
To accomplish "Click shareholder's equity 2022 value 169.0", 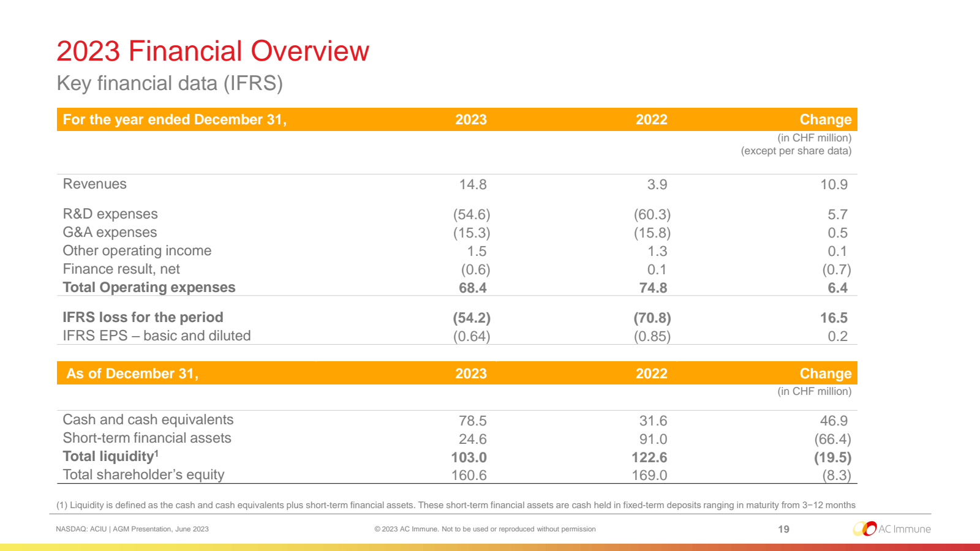I will coord(649,476).
